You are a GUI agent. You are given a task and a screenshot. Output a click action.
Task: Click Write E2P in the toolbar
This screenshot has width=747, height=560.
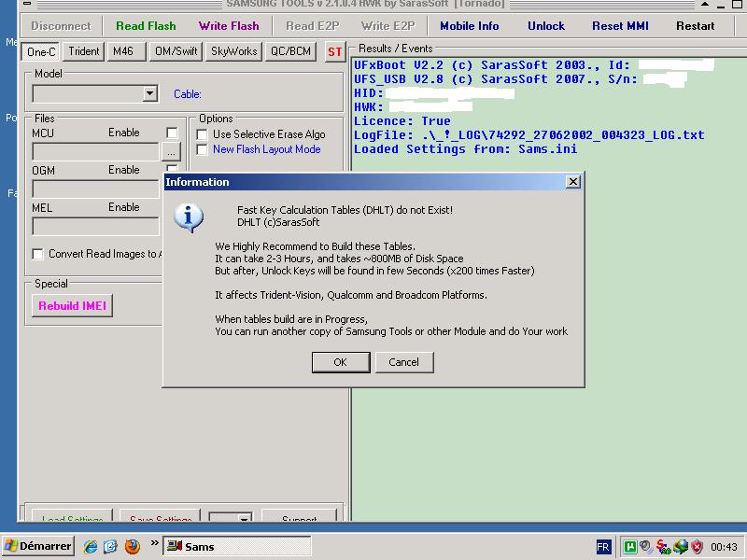pyautogui.click(x=388, y=26)
